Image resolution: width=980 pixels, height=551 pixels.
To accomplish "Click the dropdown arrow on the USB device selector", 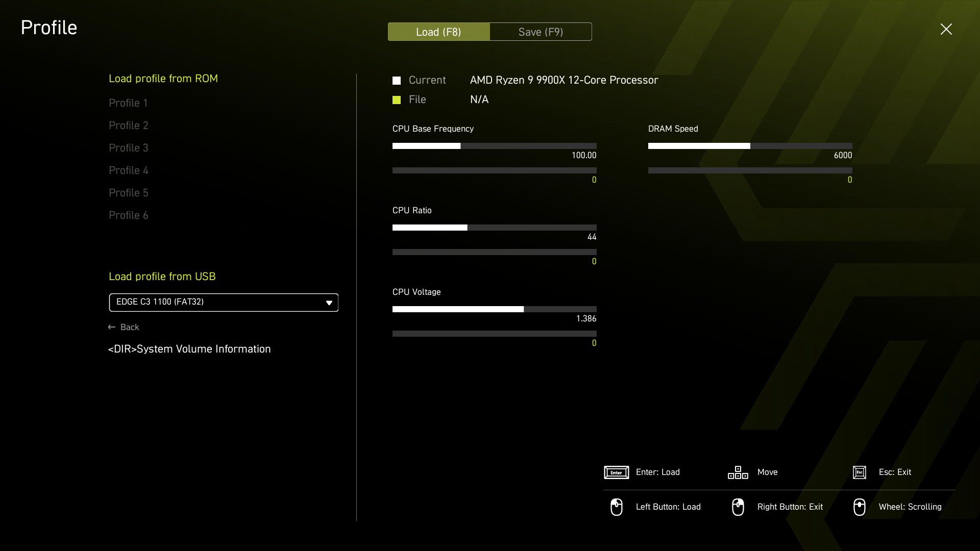I will click(329, 302).
